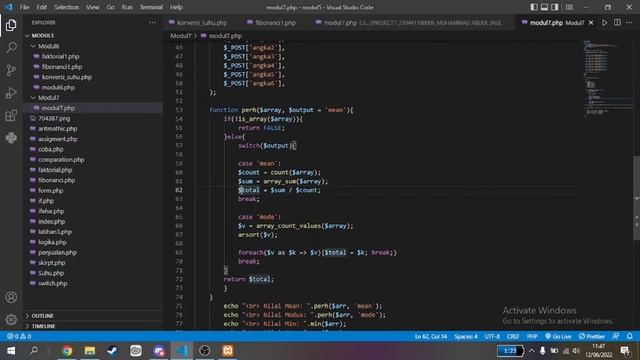Expand the OUTLINE section

pos(42,316)
